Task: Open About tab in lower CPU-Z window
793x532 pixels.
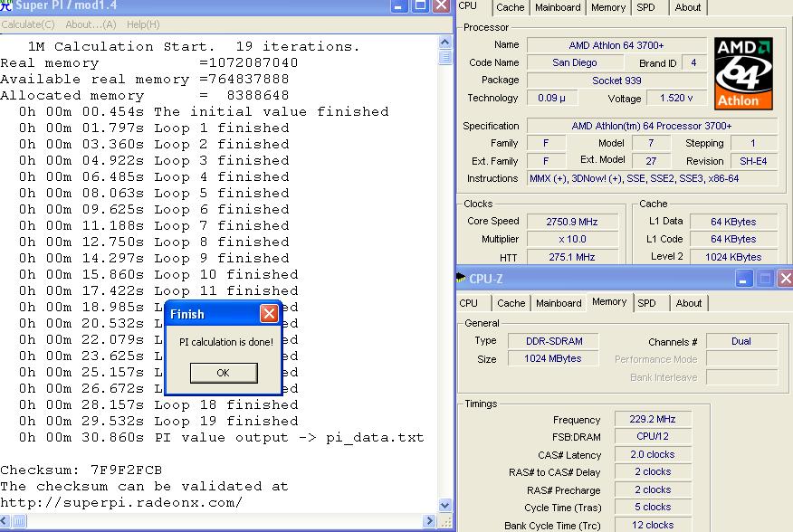Action: (688, 303)
